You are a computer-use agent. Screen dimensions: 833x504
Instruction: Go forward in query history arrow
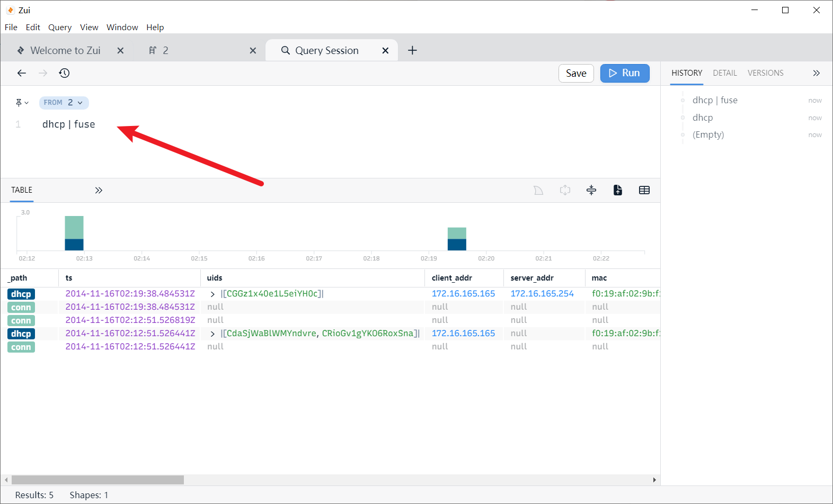tap(43, 73)
